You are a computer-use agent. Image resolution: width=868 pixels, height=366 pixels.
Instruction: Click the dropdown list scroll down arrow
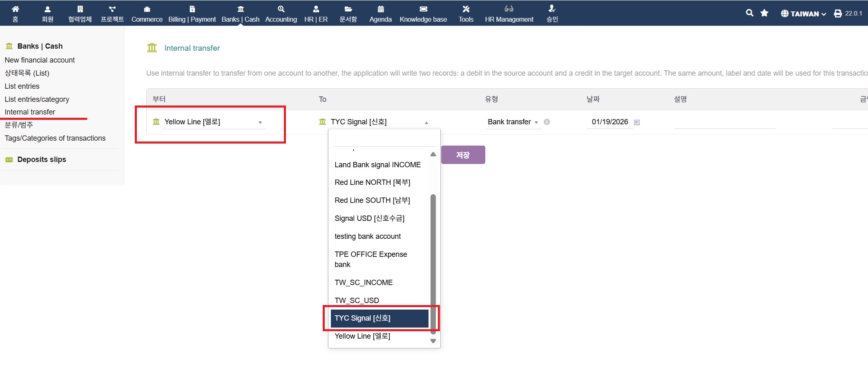click(433, 341)
